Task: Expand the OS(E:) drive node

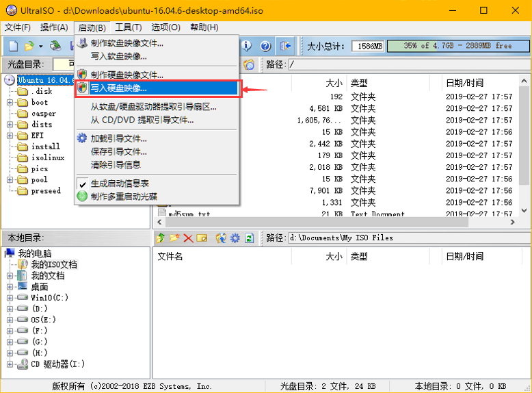Action: (x=10, y=320)
